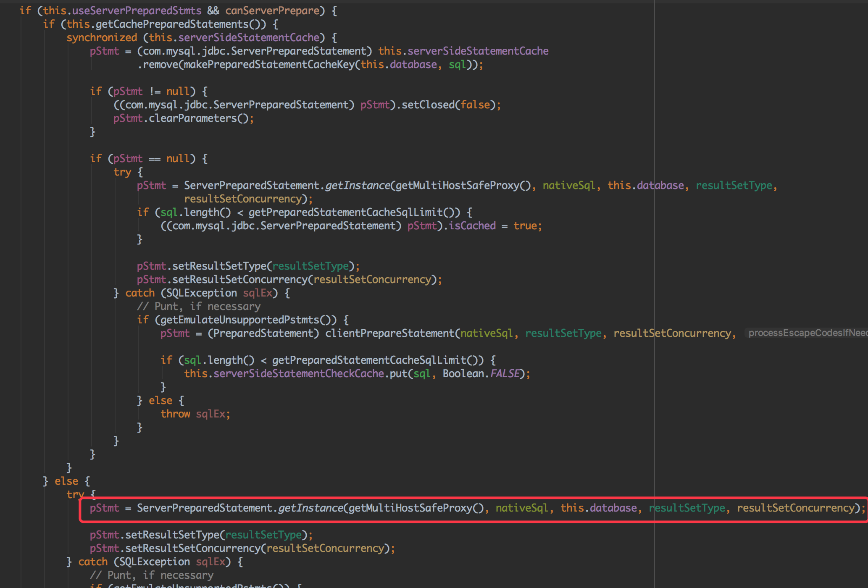Click the 'pStmt == null' condition
The width and height of the screenshot is (868, 588).
point(151,158)
